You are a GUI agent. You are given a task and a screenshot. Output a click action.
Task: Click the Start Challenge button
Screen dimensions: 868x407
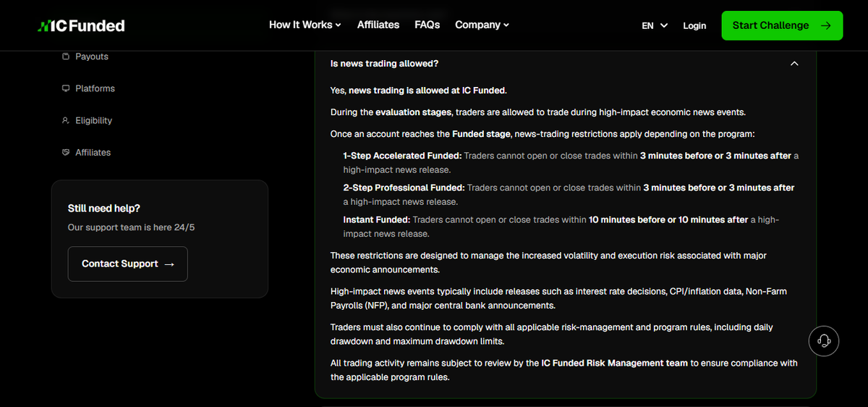pos(782,25)
